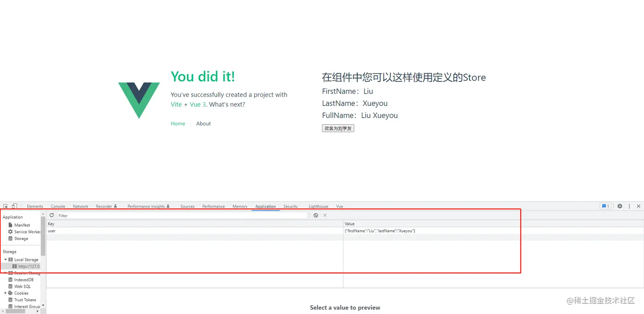Open the Performance tab beside Memory
The image size is (644, 314).
213,206
